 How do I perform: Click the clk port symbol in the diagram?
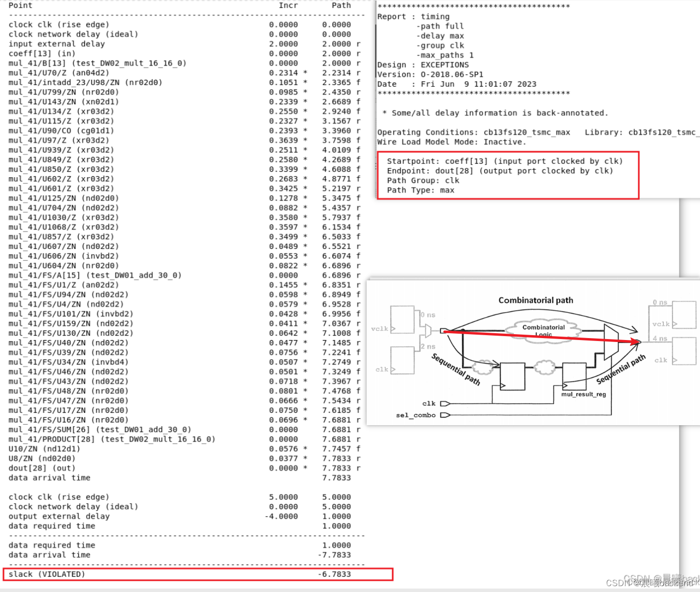(x=444, y=403)
